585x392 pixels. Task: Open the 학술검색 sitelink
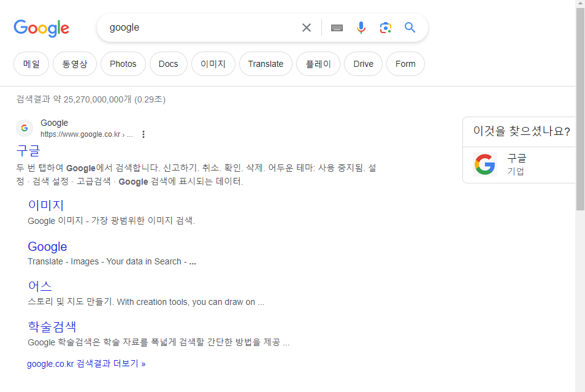[52, 326]
